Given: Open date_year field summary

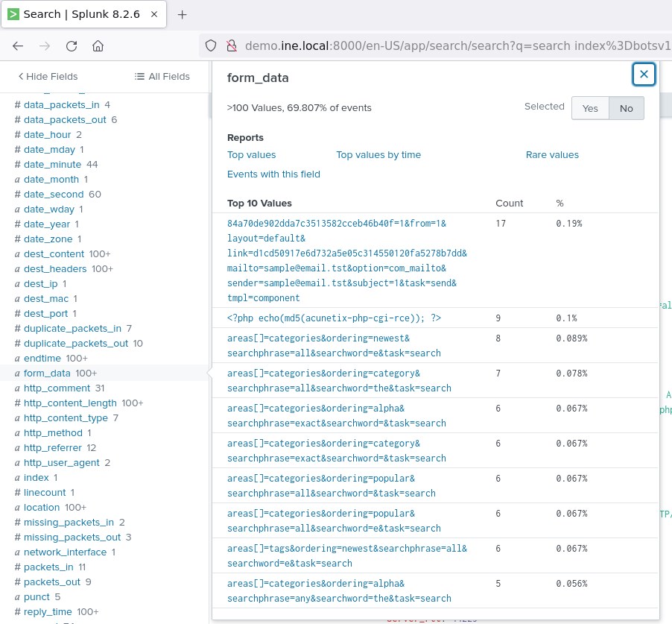Looking at the screenshot, I should [x=47, y=224].
